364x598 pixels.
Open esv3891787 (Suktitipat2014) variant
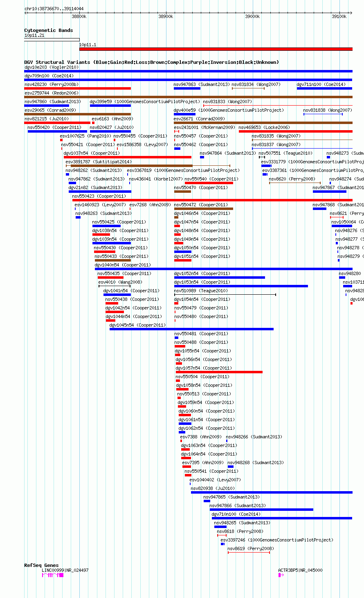point(99,162)
